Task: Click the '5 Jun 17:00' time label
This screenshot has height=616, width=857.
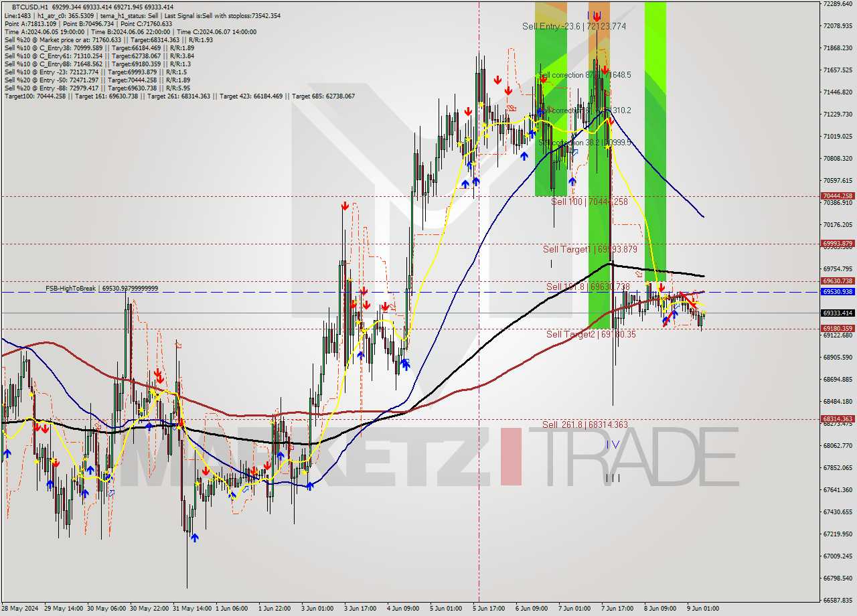Action: (489, 609)
